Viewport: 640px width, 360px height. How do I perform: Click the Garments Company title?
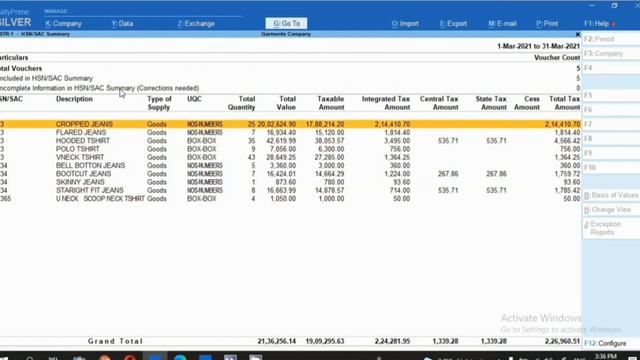click(x=286, y=34)
